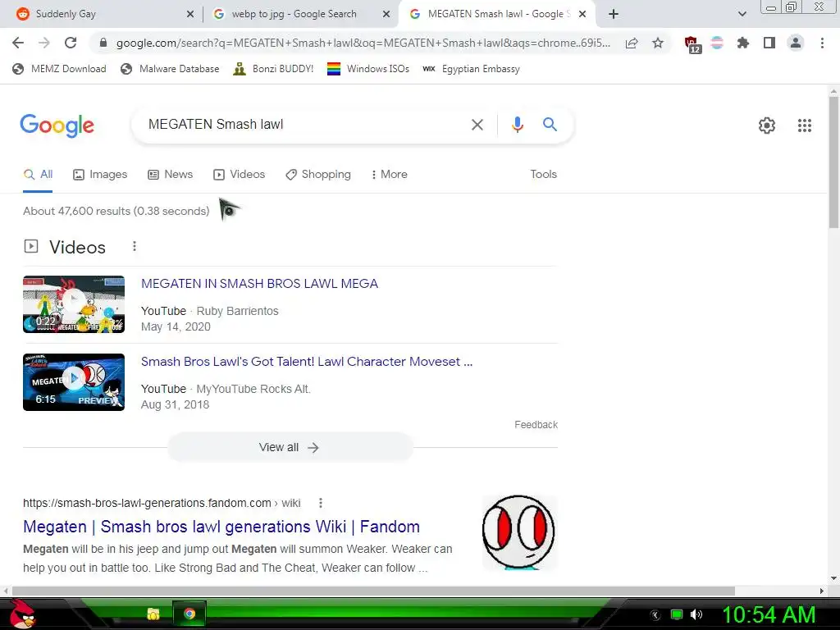Reload the current page
This screenshot has width=840, height=630.
click(71, 43)
